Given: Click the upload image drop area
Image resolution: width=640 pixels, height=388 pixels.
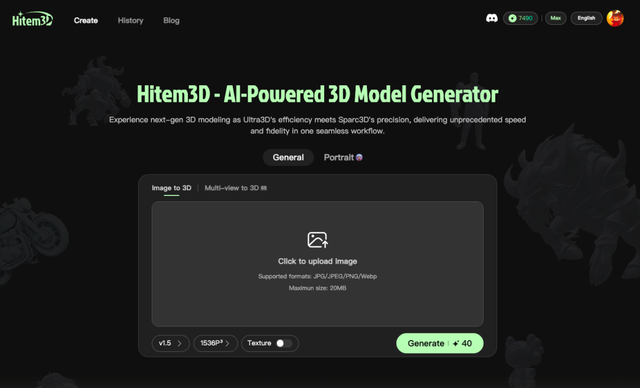Looking at the screenshot, I should click(x=318, y=264).
